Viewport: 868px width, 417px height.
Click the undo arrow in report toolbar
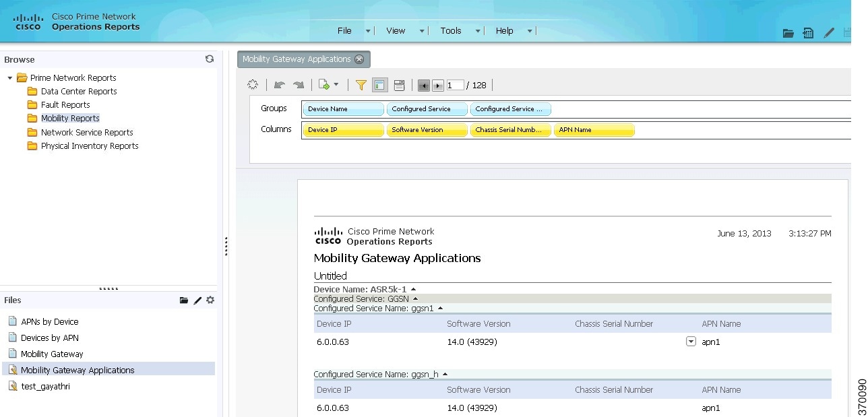point(280,85)
